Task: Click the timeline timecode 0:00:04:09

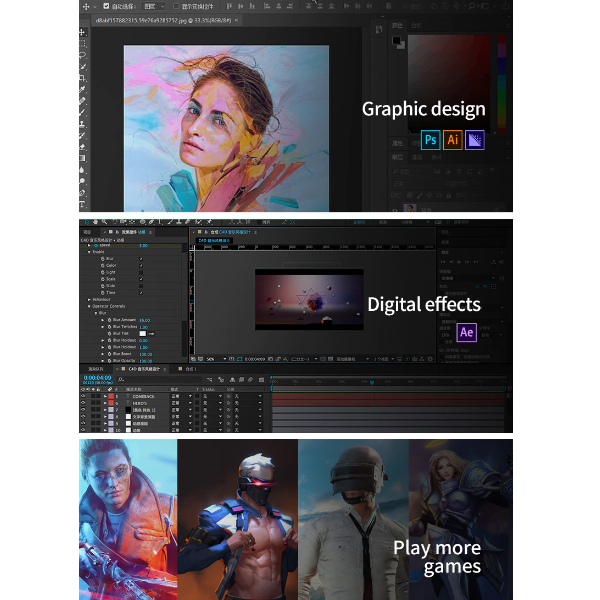Action: tap(97, 377)
